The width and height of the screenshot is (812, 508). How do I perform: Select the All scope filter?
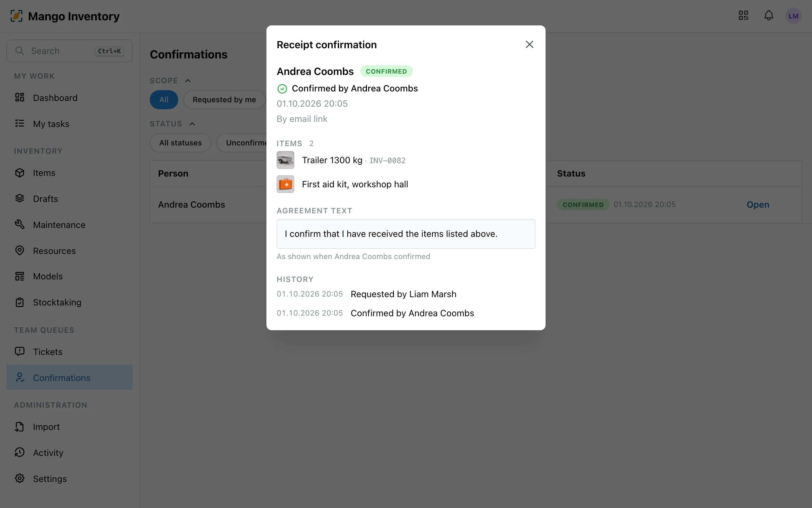[x=164, y=99]
